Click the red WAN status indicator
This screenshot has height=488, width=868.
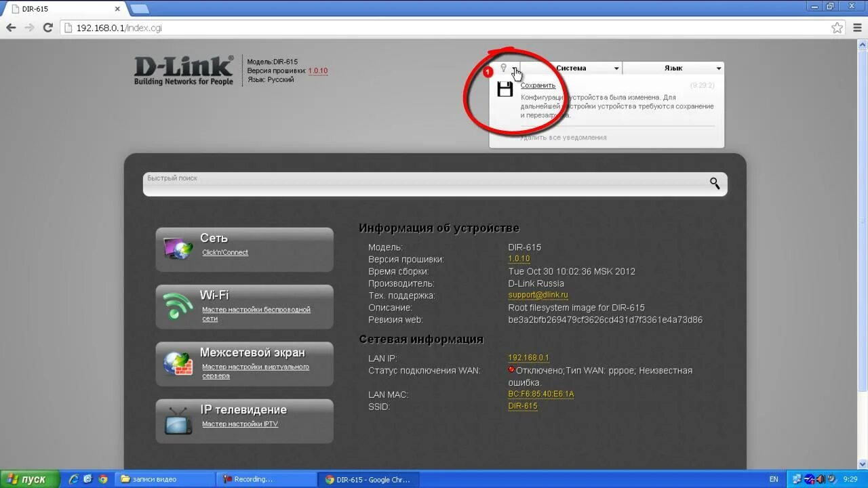point(511,370)
